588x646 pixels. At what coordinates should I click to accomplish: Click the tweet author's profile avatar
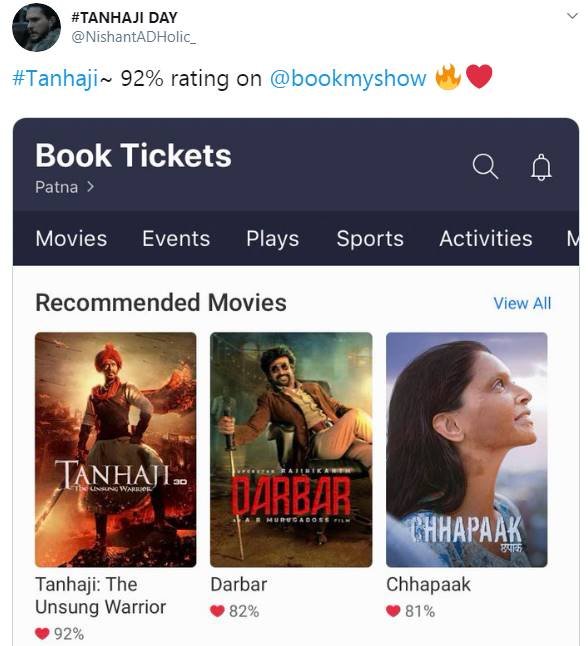click(37, 28)
